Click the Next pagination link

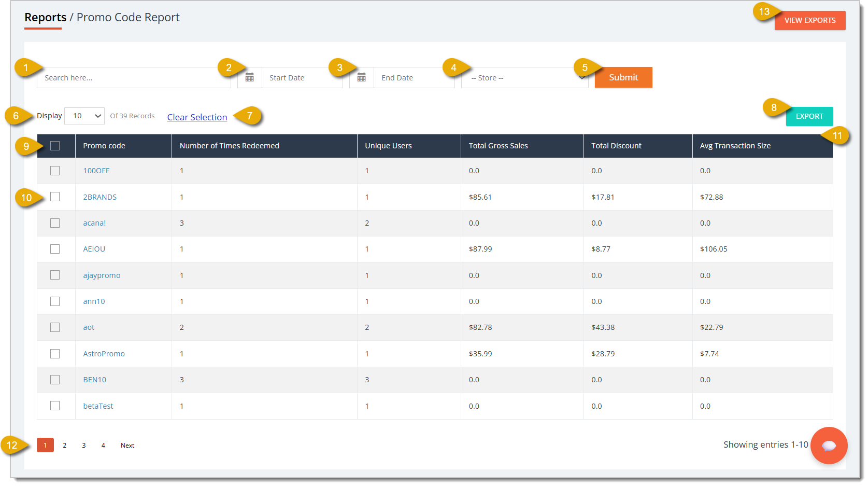(x=127, y=445)
